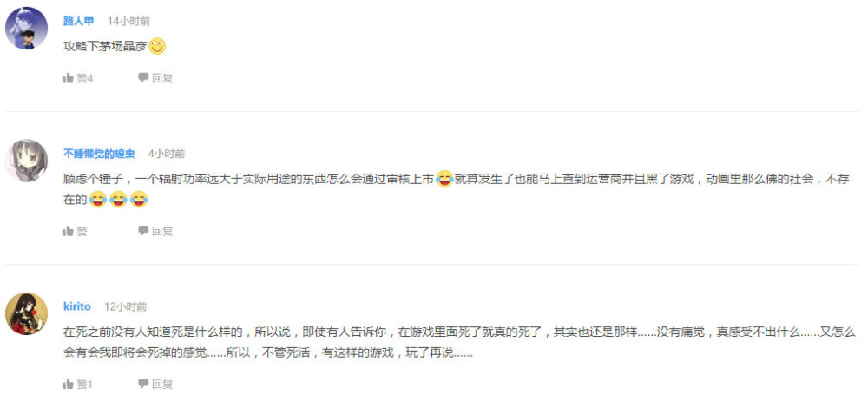Visit the username link 路人甲

coord(79,22)
